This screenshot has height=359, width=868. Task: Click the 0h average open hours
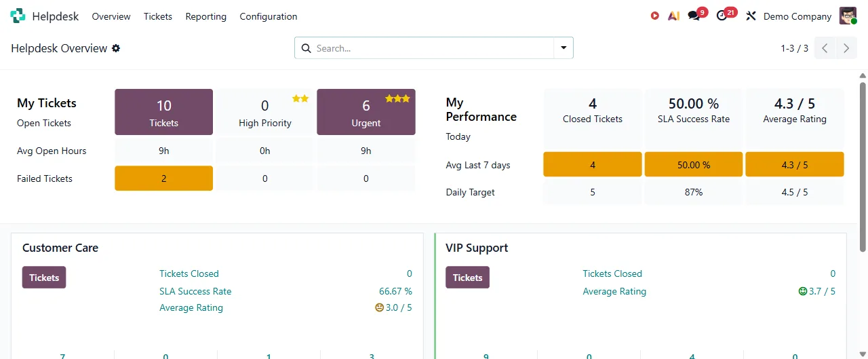pos(265,151)
